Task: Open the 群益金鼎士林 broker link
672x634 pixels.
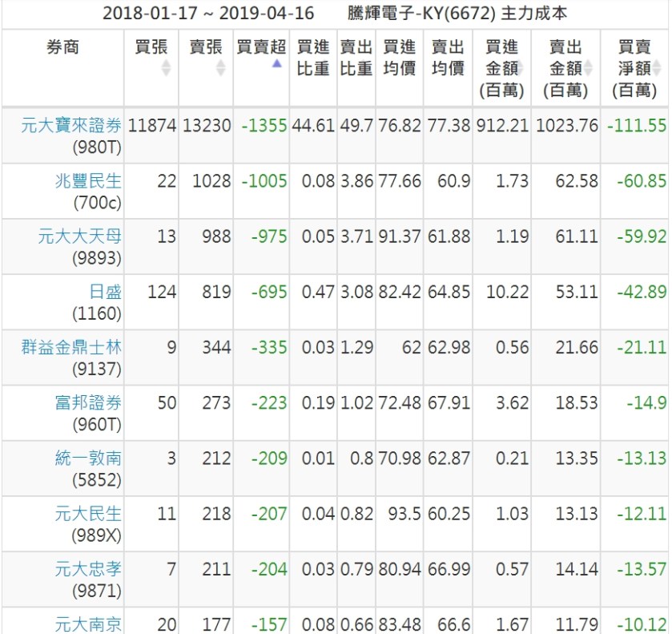Action: click(72, 347)
